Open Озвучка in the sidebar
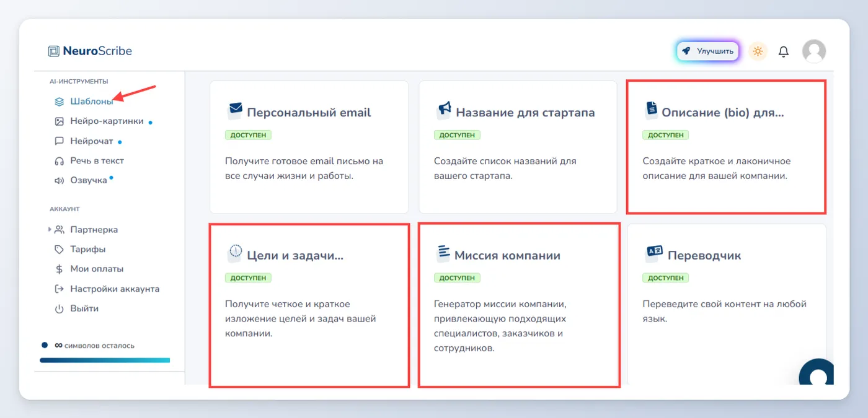The image size is (868, 418). pyautogui.click(x=89, y=180)
